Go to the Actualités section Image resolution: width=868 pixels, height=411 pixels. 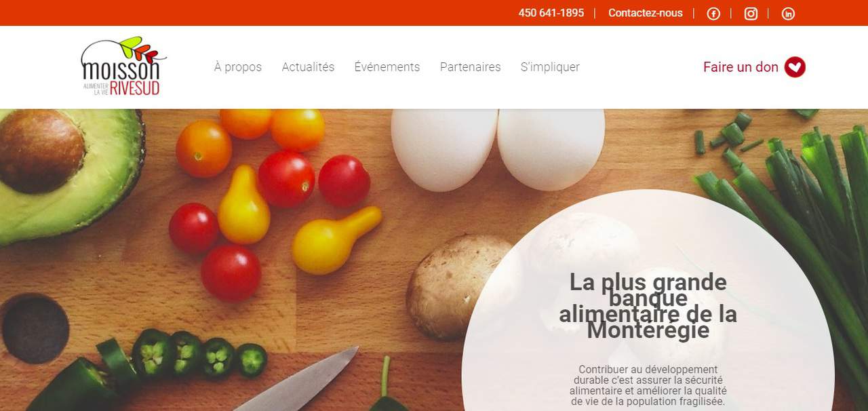[x=308, y=67]
